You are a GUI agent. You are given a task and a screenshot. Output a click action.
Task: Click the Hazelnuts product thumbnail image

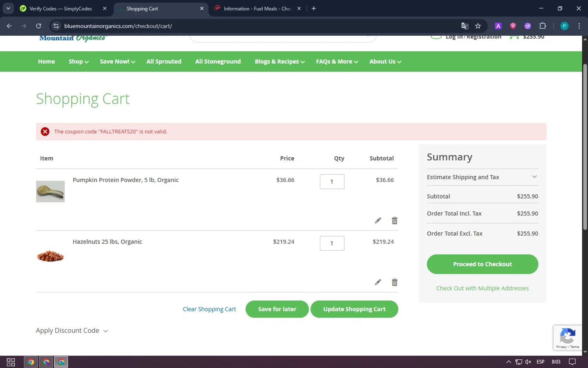coord(50,256)
